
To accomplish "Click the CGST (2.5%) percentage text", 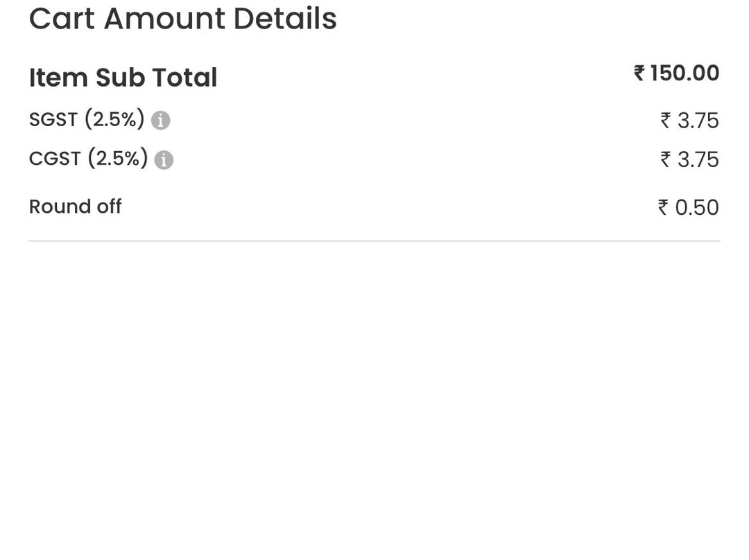I will 118,159.
